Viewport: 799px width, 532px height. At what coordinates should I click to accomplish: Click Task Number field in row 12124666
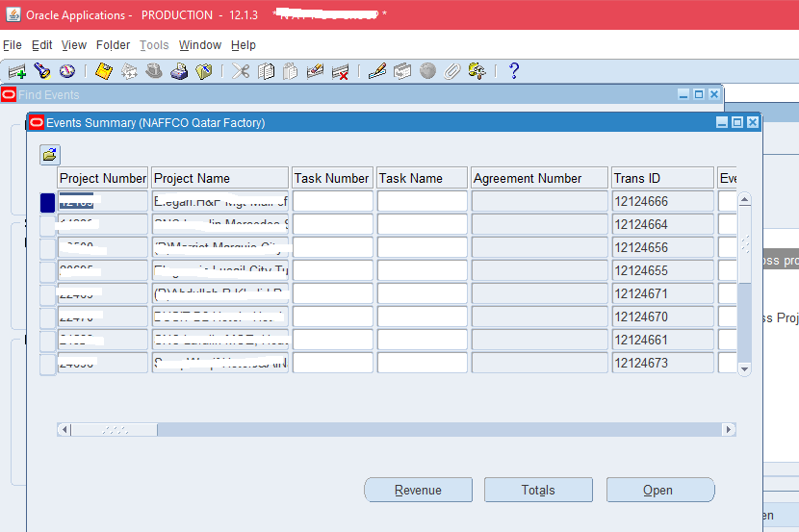click(333, 202)
